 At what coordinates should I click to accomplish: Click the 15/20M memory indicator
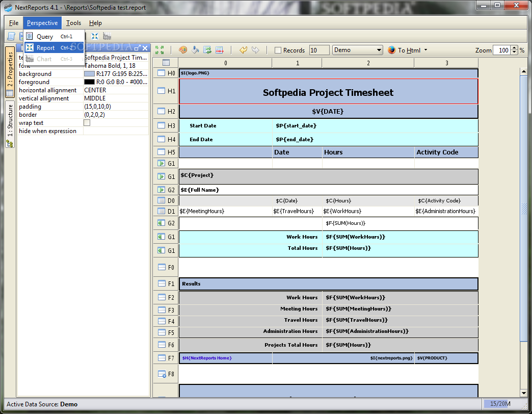(x=500, y=403)
